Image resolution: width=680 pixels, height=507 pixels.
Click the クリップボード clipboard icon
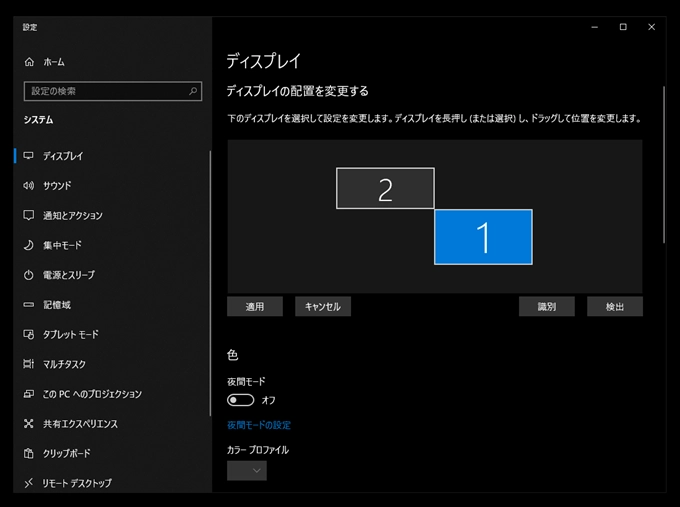tap(29, 453)
